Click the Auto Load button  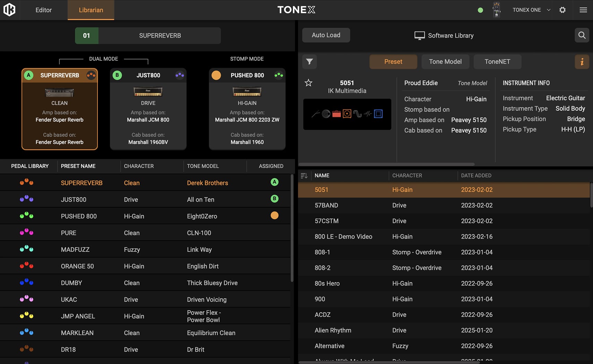pos(326,35)
